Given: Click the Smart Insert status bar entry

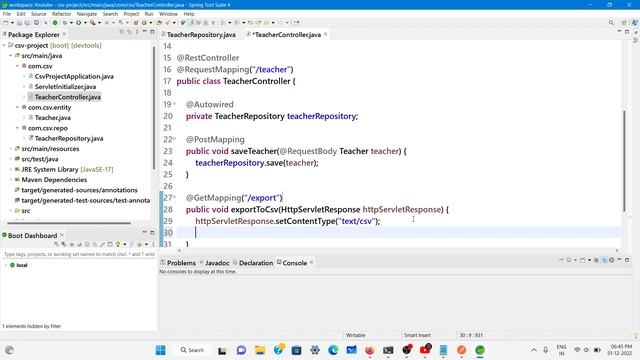Looking at the screenshot, I should click(417, 335).
